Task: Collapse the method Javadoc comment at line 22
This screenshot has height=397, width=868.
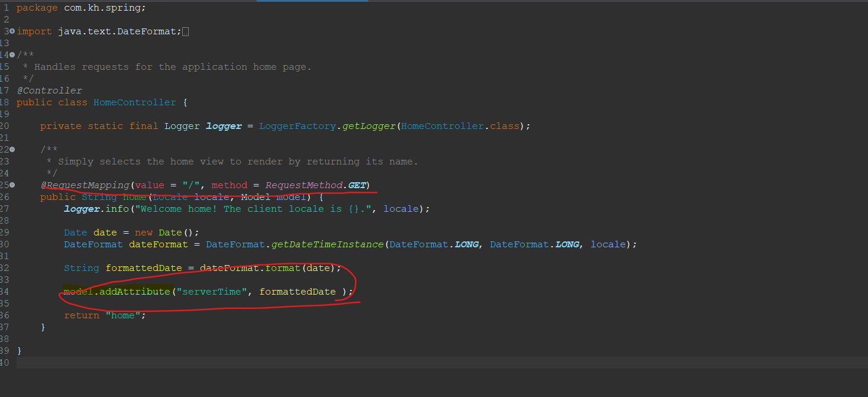Action: tap(12, 150)
